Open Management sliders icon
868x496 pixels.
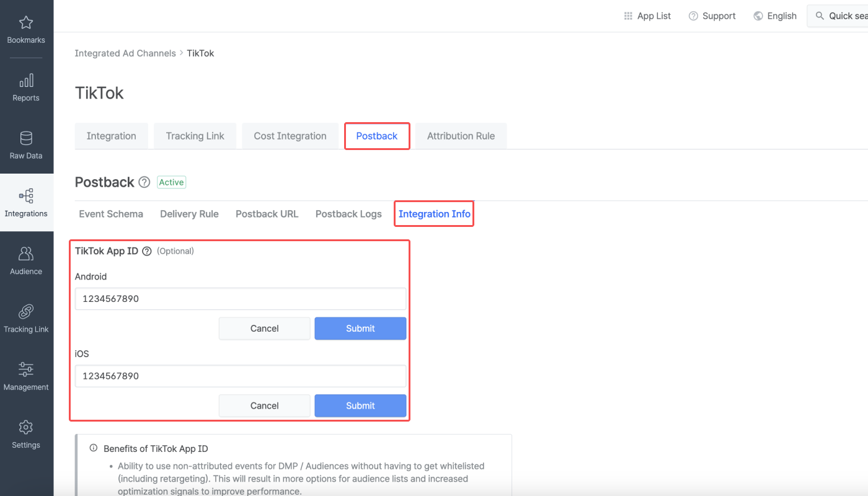pyautogui.click(x=26, y=370)
